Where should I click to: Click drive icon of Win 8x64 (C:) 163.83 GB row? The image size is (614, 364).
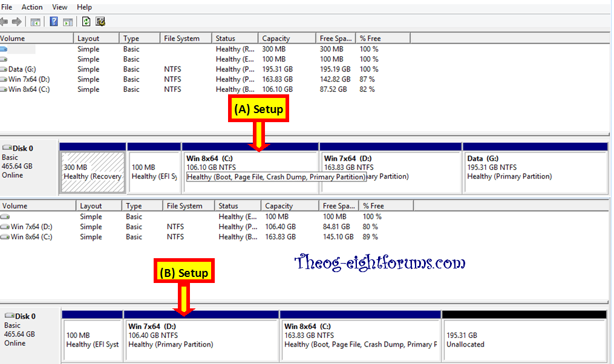5,237
